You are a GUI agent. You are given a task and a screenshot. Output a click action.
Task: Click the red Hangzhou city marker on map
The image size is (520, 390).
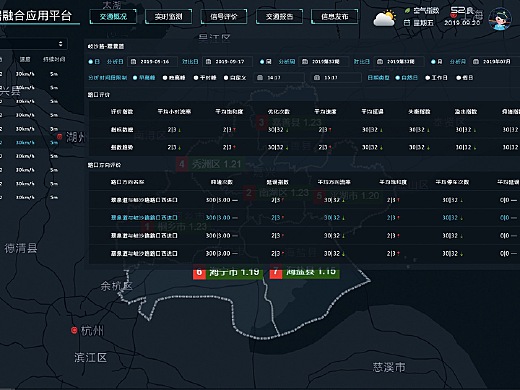[x=74, y=330]
